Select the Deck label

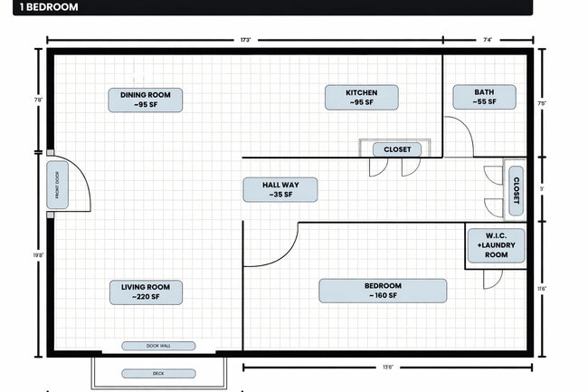tap(158, 373)
